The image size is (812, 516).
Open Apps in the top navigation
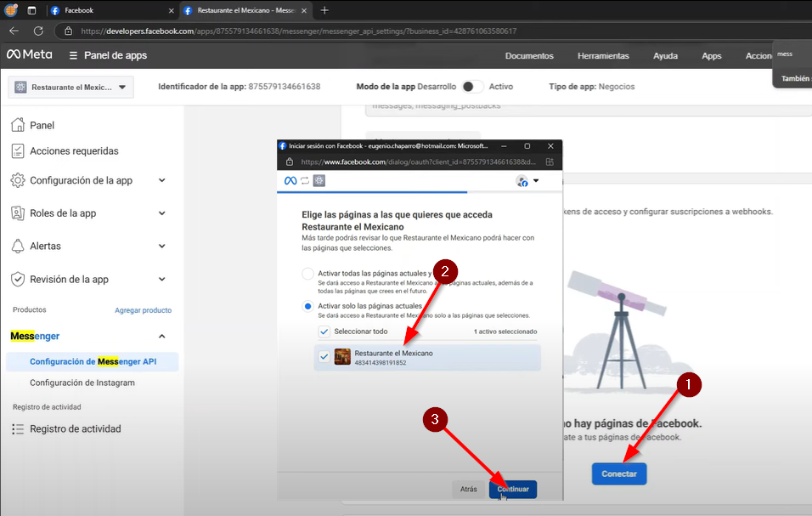click(712, 56)
